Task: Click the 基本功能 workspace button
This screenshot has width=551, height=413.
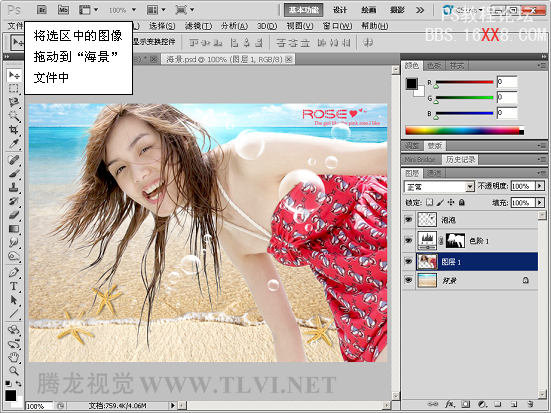Action: pos(303,10)
